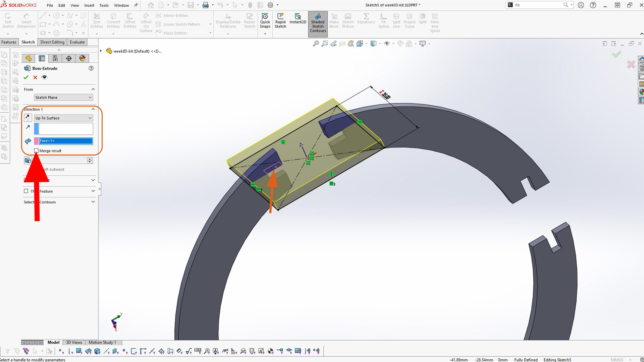Confirm Boss-Extrude with green check mark
644x362 pixels.
pyautogui.click(x=26, y=77)
